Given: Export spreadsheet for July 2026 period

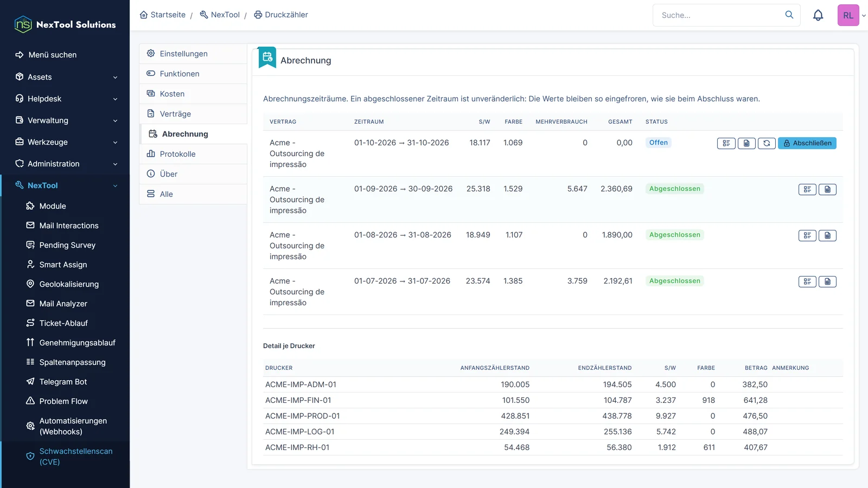Looking at the screenshot, I should coord(827,281).
